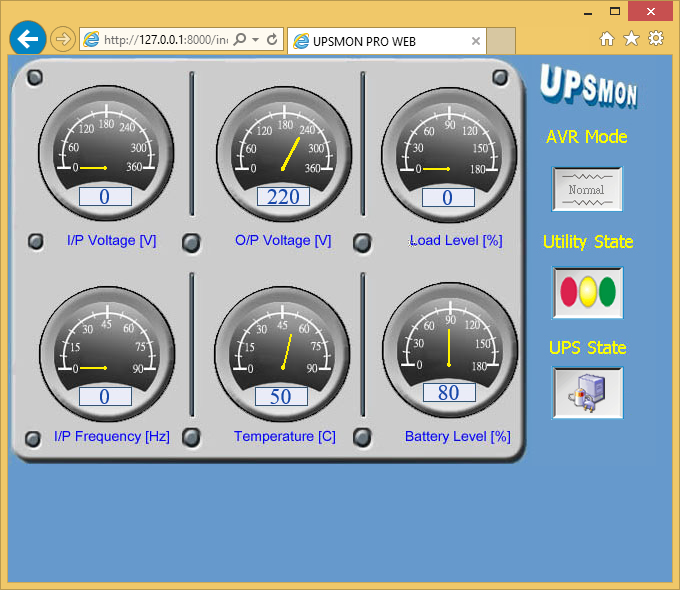This screenshot has width=680, height=590.
Task: Close the UPSMON PRO WEB tab
Action: tap(476, 41)
